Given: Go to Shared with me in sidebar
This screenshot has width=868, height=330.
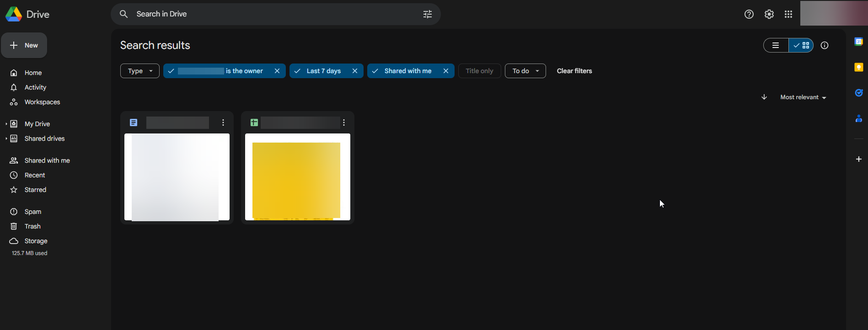Looking at the screenshot, I should [47, 160].
